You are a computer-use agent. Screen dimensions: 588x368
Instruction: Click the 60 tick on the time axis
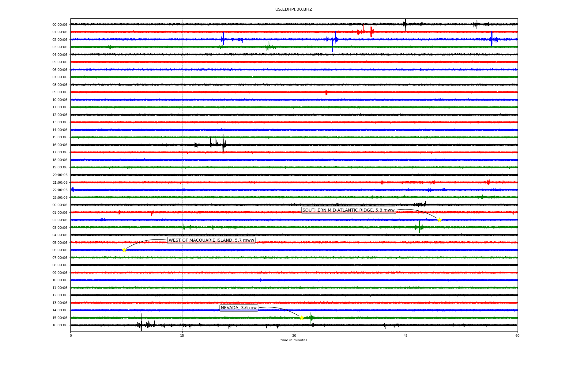click(517, 335)
